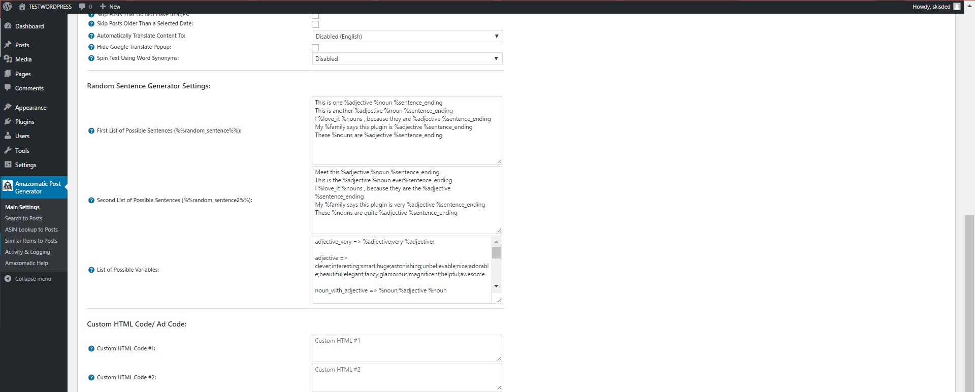Open the comments bubble in admin bar

82,7
